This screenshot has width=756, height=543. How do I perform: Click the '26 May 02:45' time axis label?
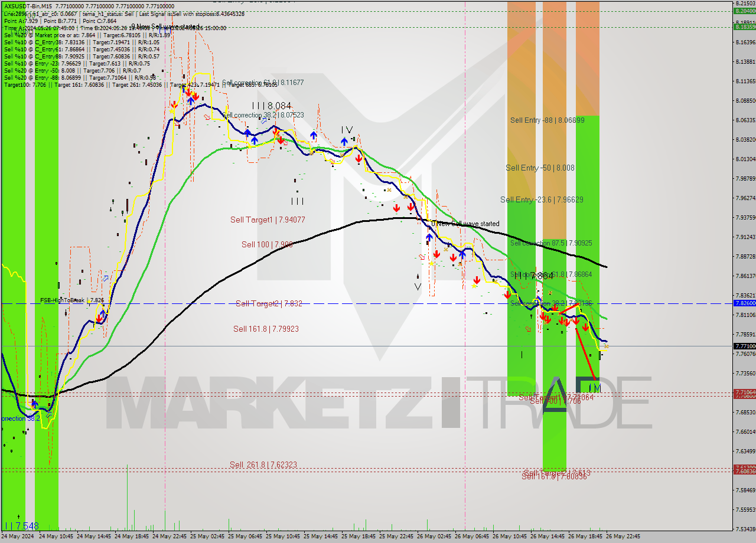click(x=434, y=537)
